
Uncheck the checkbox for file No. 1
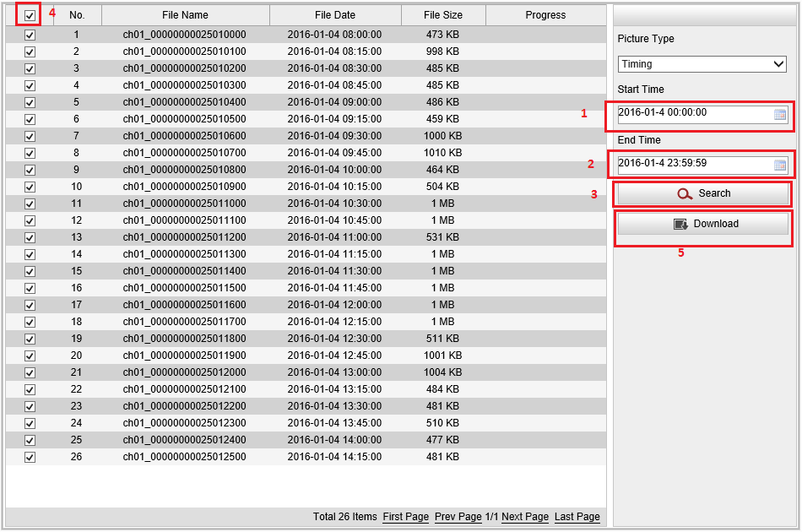tap(30, 35)
